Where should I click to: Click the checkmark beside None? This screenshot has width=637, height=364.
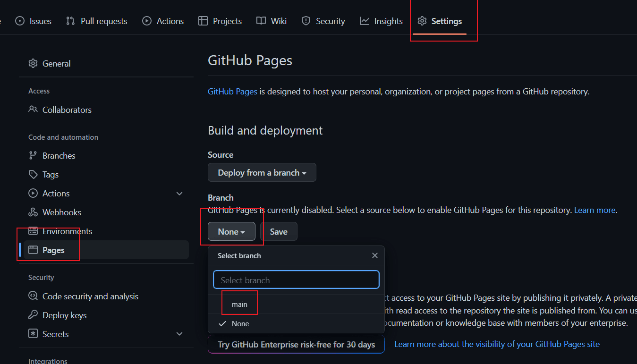222,323
